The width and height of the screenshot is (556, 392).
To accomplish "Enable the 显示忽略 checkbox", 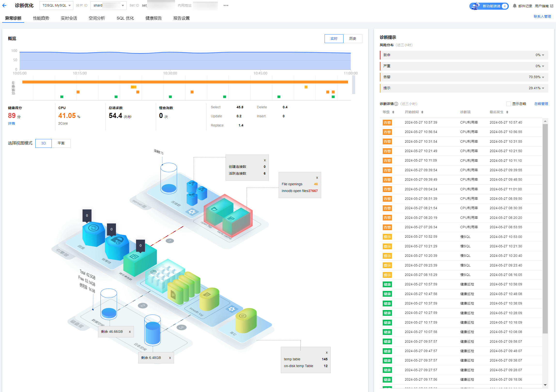I will click(x=509, y=104).
